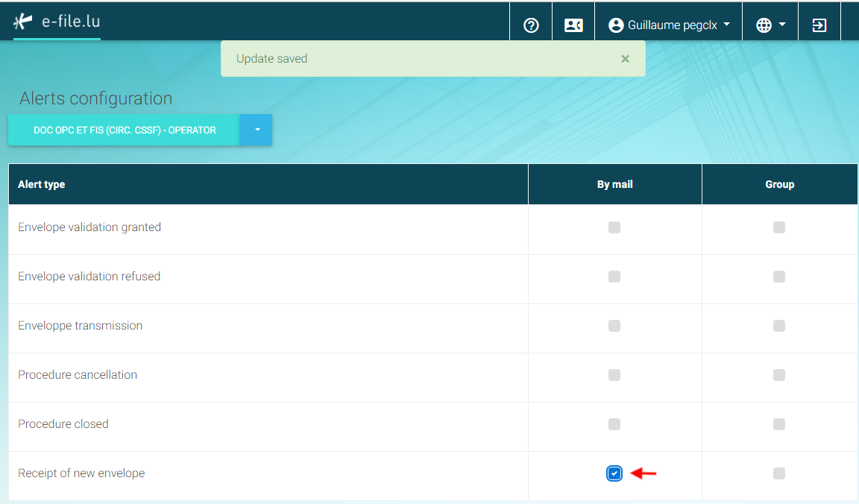
Task: Enable By mail for Envelope validation granted
Action: point(614,227)
